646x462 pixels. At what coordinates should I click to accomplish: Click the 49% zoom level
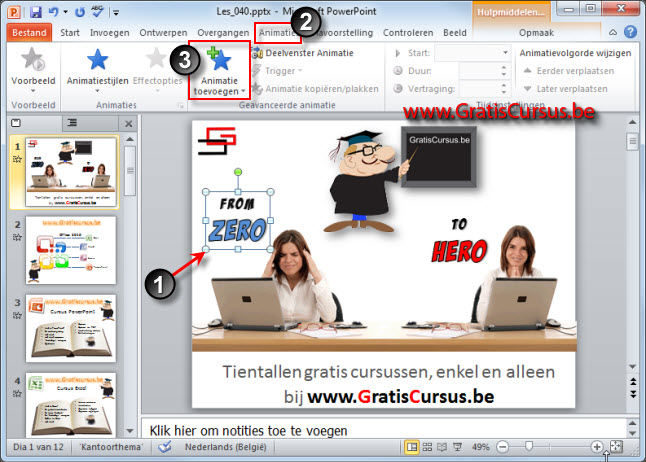[x=481, y=447]
